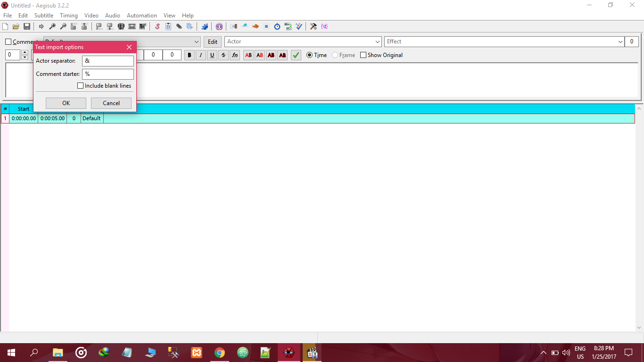The height and width of the screenshot is (362, 644).
Task: Zoom in video with the plus magnifier
Action: (x=52, y=26)
